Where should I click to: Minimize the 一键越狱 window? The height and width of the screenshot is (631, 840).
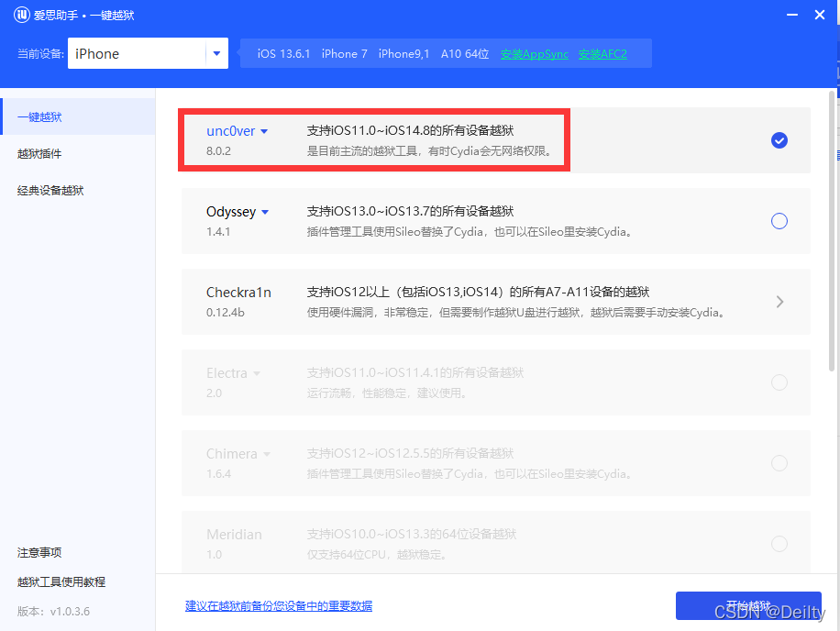pyautogui.click(x=791, y=15)
